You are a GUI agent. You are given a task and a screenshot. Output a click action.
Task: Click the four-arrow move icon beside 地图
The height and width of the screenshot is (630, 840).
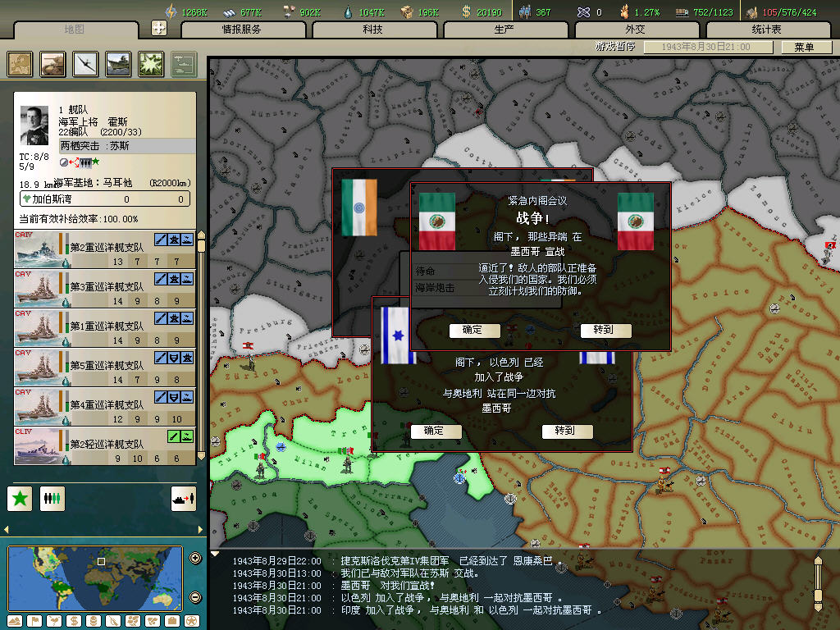pyautogui.click(x=159, y=28)
